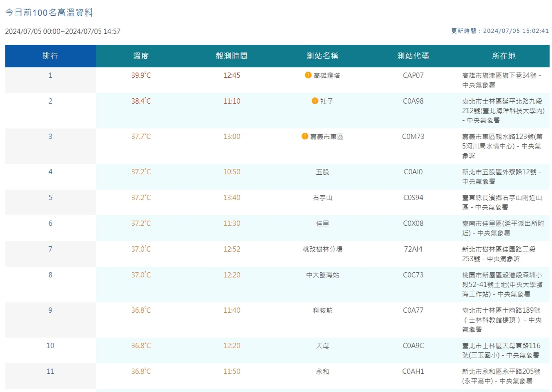Image resolution: width=552 pixels, height=392 pixels.
Task: Select station code C0A77
Action: click(x=413, y=310)
